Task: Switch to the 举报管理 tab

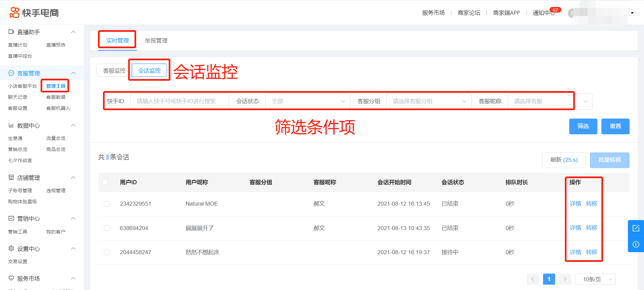Action: [156, 41]
